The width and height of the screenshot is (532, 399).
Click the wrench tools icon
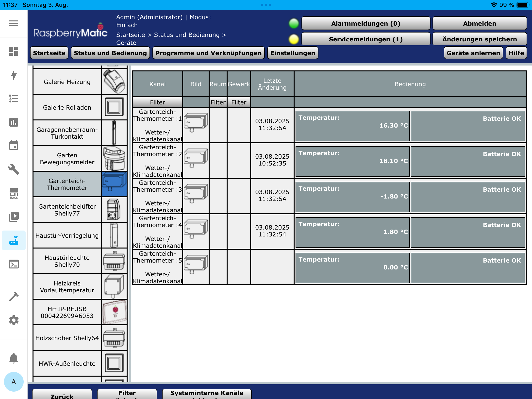click(x=14, y=169)
